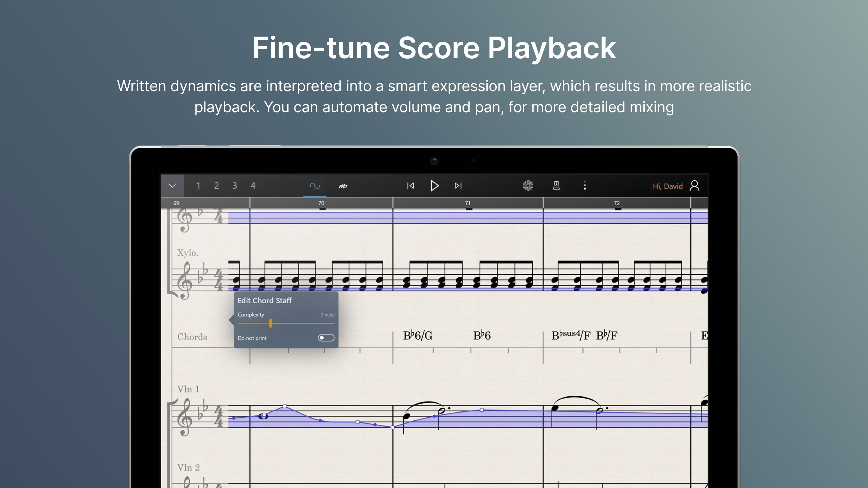Screen dimensions: 868x488
Task: Select the handwriting pen tool
Action: 343,186
